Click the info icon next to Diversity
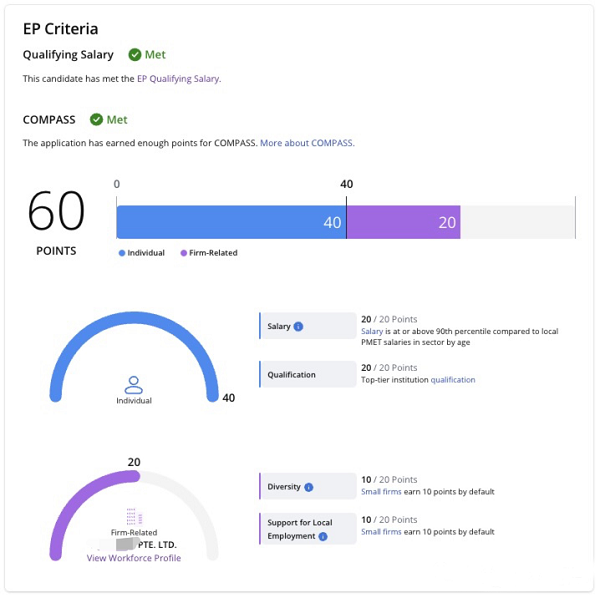 pos(308,487)
